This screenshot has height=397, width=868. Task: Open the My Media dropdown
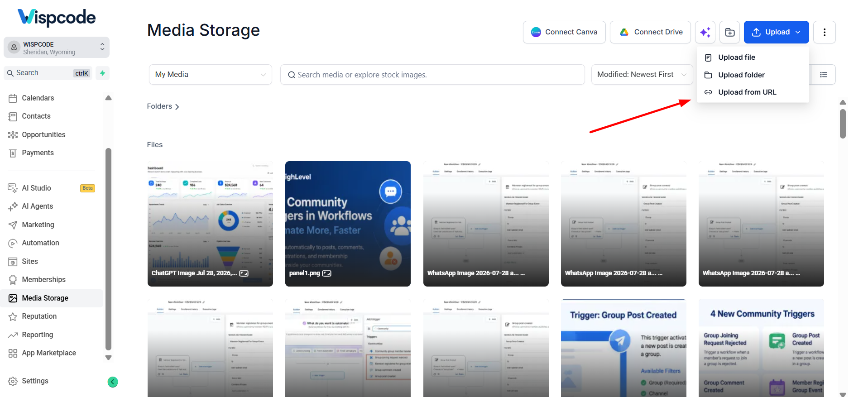tap(211, 75)
